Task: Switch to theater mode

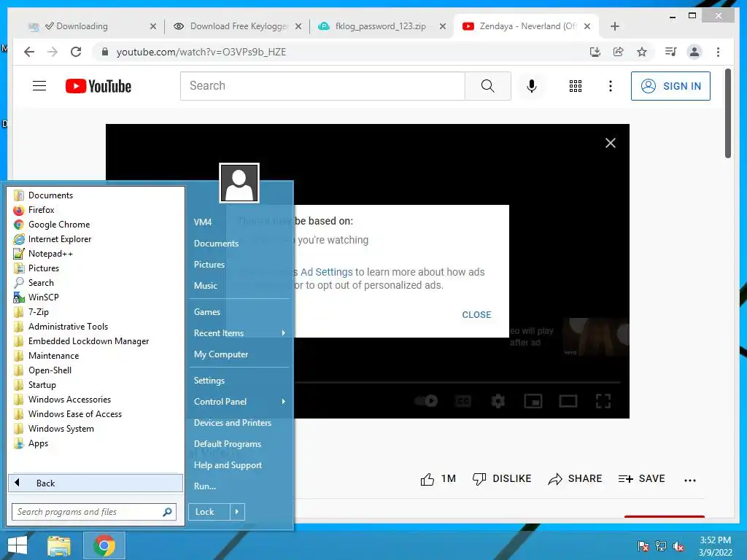Action: point(568,401)
